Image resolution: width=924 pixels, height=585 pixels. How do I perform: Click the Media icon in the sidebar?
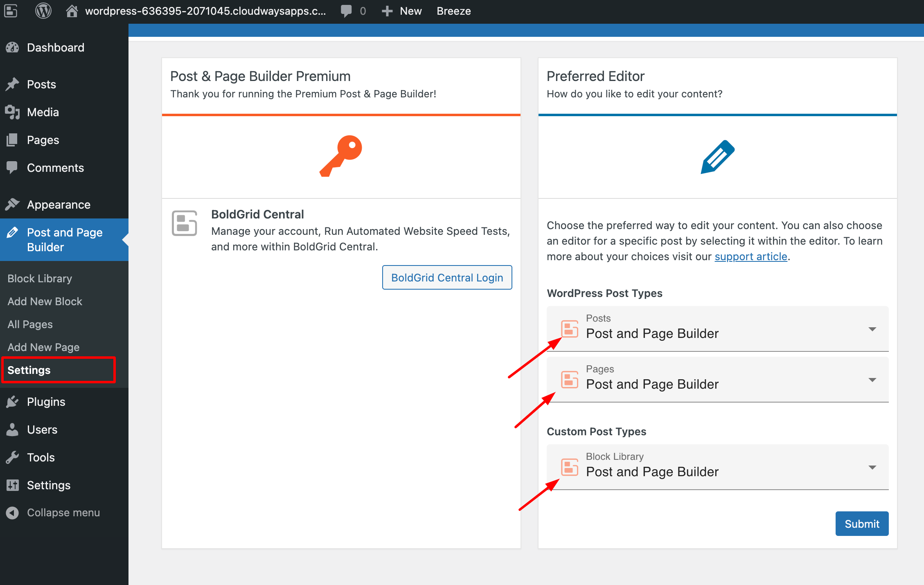[13, 112]
